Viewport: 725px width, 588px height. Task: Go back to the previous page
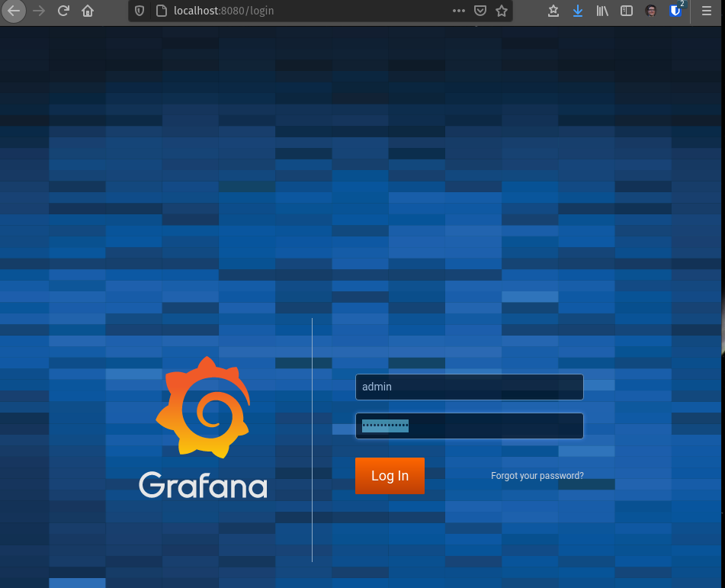[x=14, y=11]
